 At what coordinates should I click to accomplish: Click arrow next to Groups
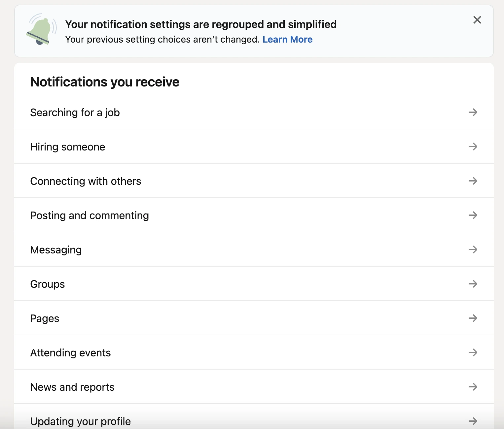[x=473, y=284]
